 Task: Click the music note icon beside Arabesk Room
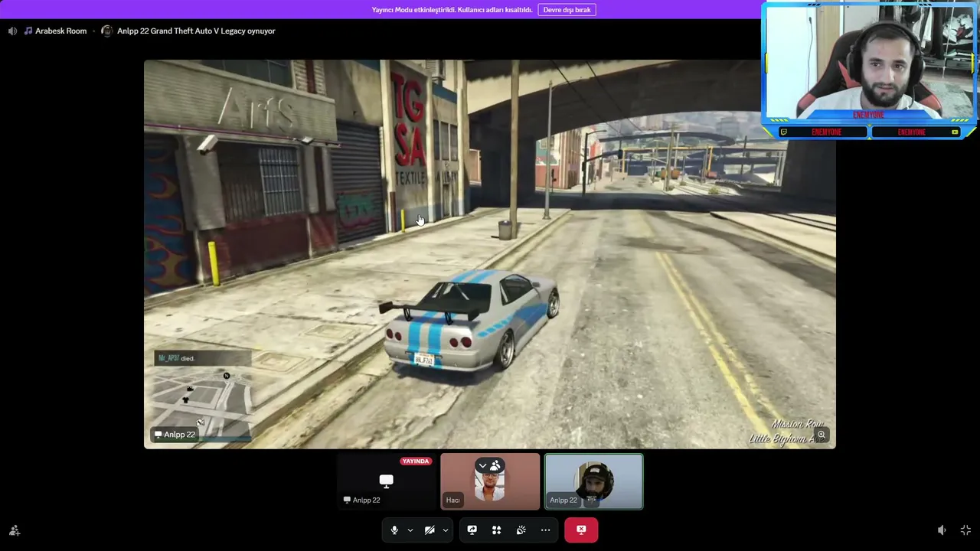(28, 31)
